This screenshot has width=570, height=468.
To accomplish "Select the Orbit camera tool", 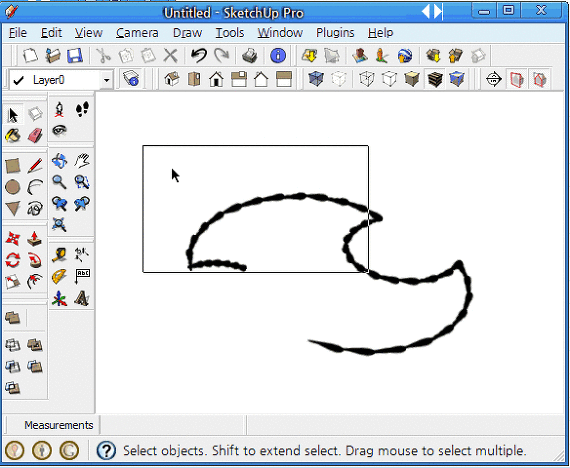I will click(x=59, y=160).
